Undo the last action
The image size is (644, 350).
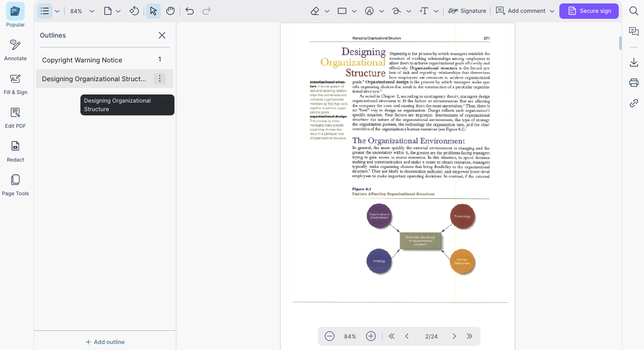click(189, 11)
